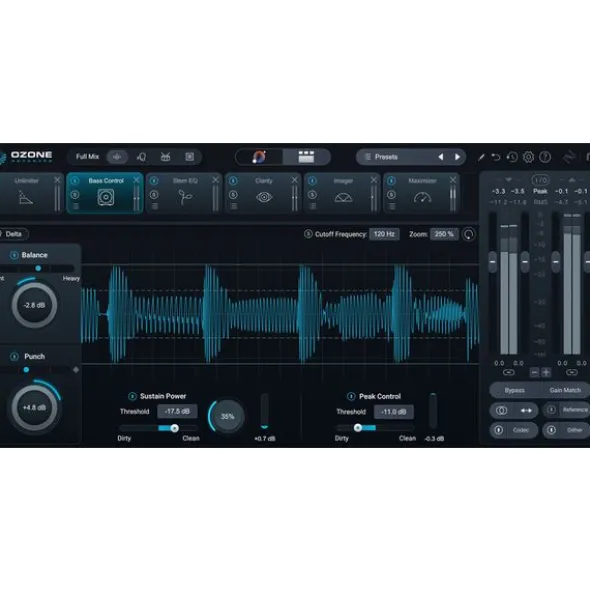Solo the Cutoff Frequency band
Viewport: 590px width, 591px height.
[x=308, y=234]
